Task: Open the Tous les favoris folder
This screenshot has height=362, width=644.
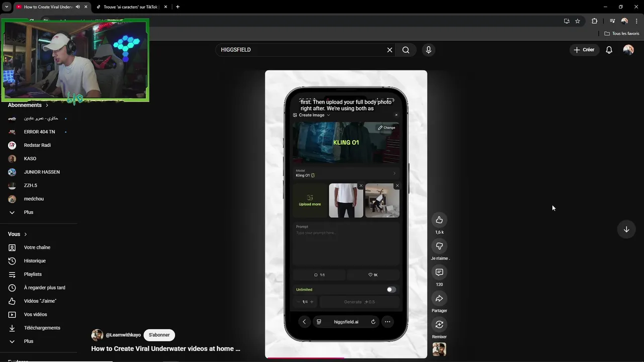Action: tap(622, 34)
